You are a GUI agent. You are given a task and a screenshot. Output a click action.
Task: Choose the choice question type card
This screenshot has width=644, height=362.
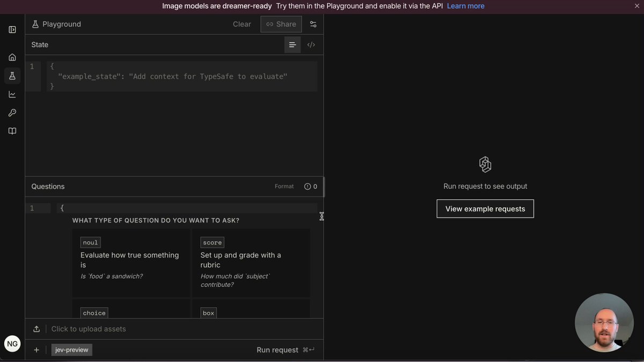point(131,309)
